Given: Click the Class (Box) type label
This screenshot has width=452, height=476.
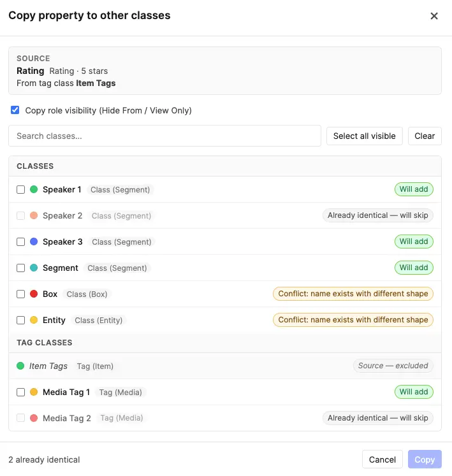Looking at the screenshot, I should click(x=87, y=294).
